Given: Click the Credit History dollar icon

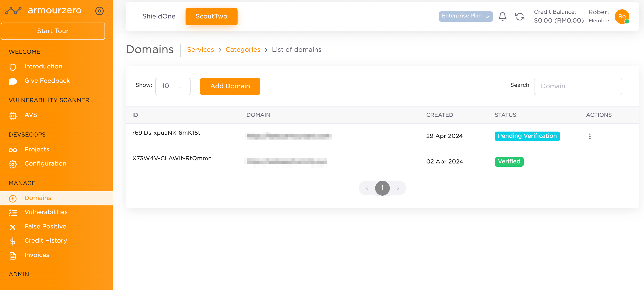Looking at the screenshot, I should [x=13, y=241].
